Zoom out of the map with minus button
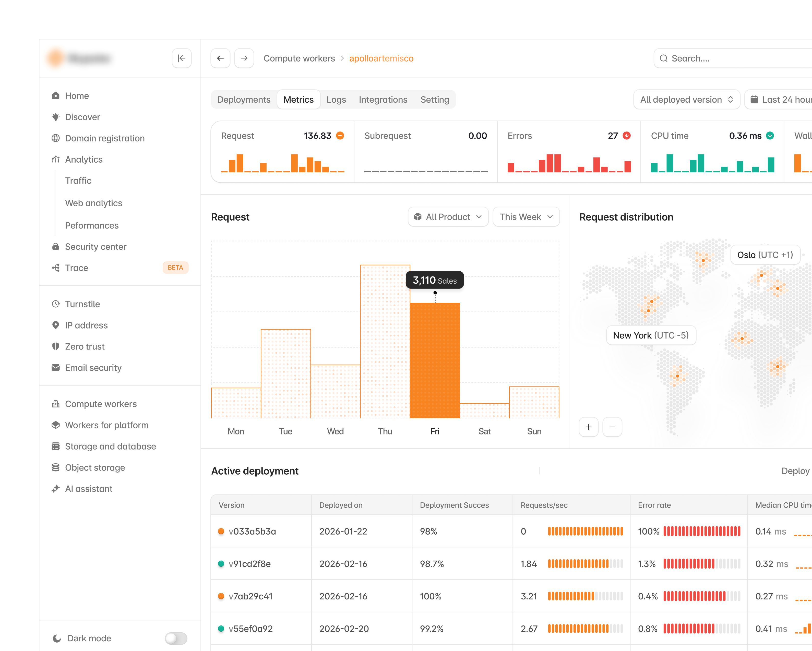The image size is (812, 651). (x=612, y=427)
